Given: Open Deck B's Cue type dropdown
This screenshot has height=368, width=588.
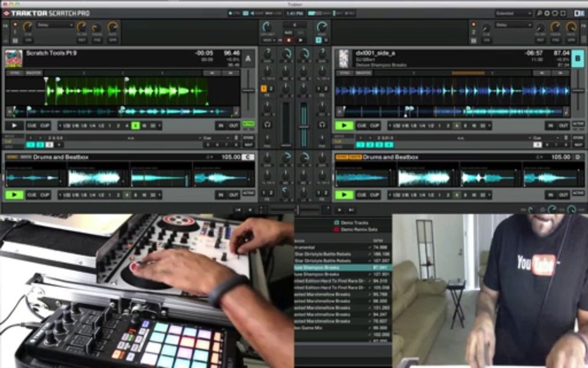Looking at the screenshot, I should (547, 138).
